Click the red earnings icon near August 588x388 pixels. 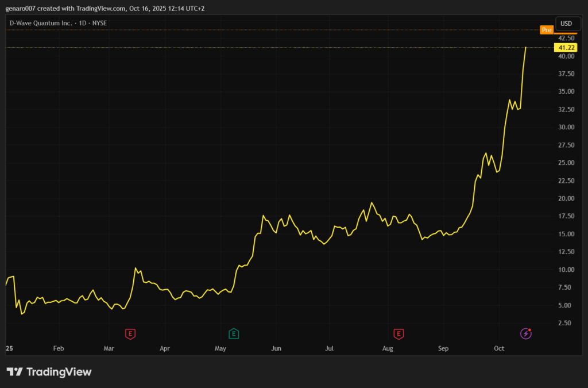[399, 333]
